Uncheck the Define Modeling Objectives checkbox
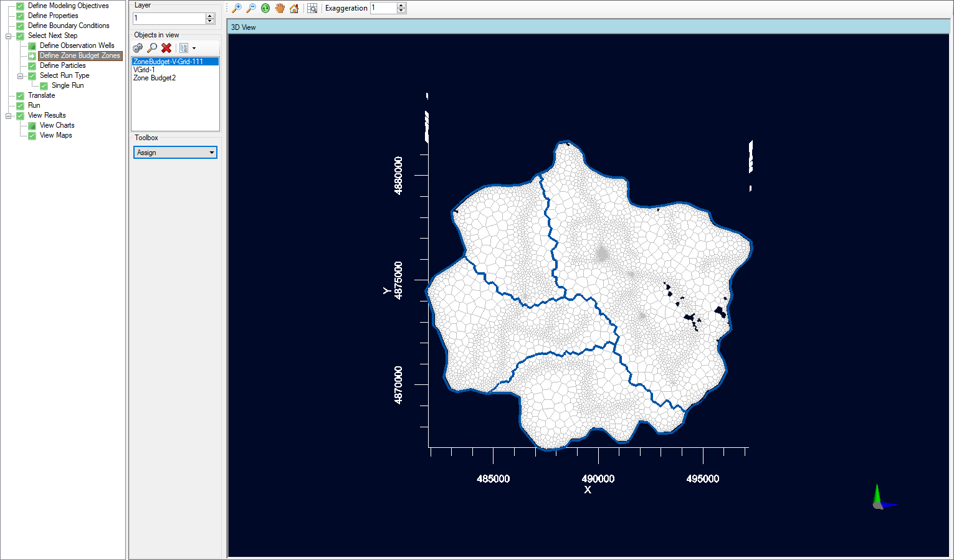This screenshot has height=560, width=954. (x=20, y=5)
